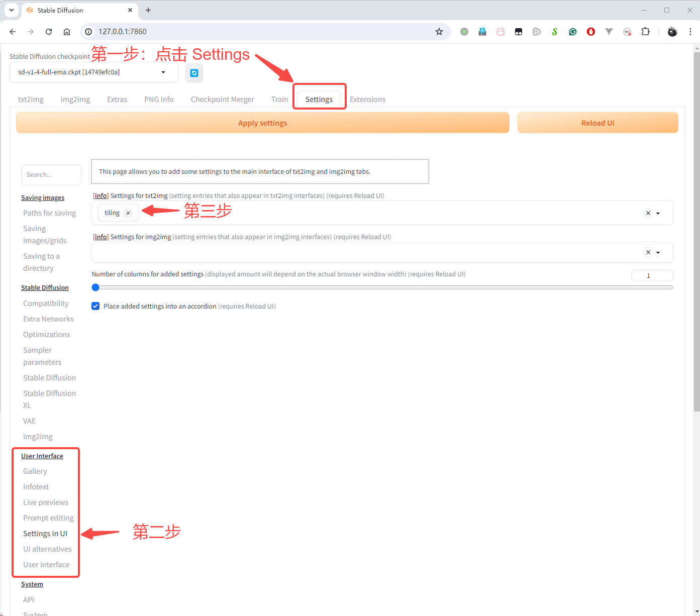The height and width of the screenshot is (616, 700).
Task: Open the Extras tab
Action: coord(117,99)
